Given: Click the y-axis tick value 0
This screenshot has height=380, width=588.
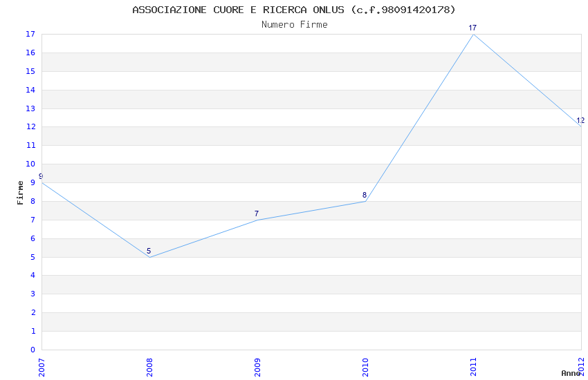Looking at the screenshot, I should point(33,350).
